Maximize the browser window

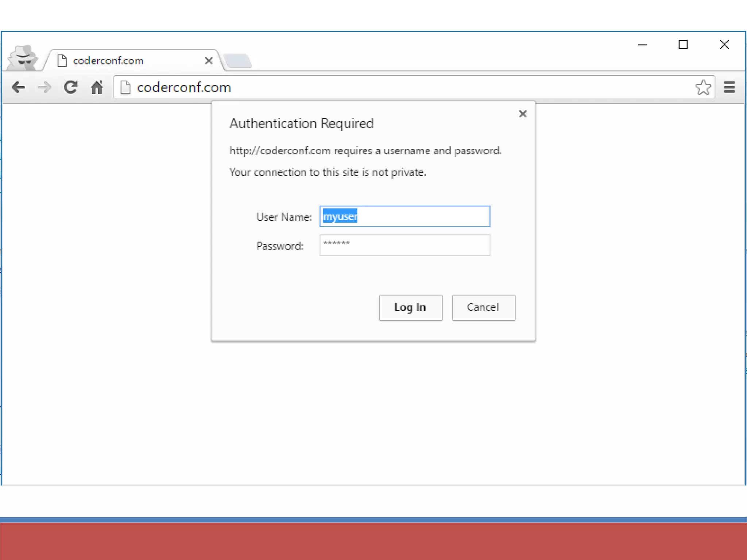pos(683,44)
